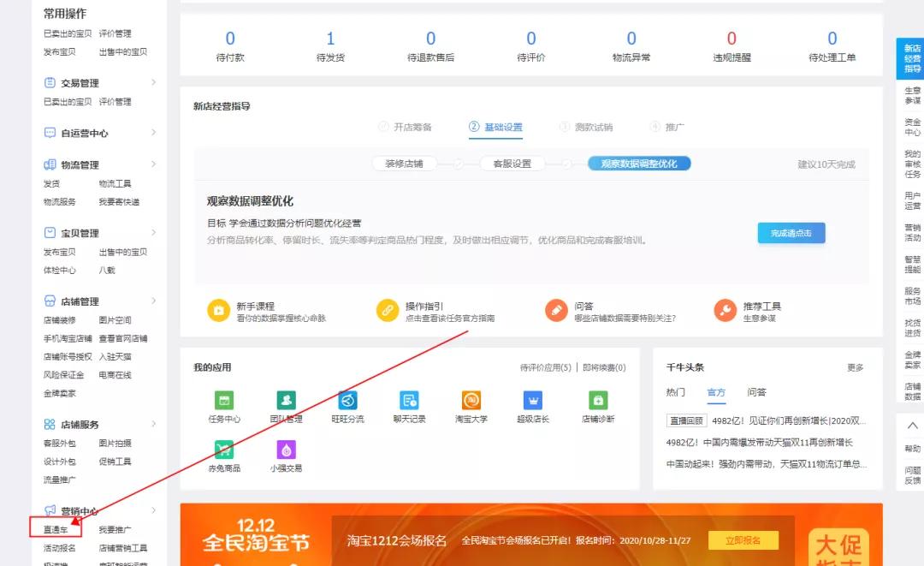Open 物流工具 under 物流管理
Image resolution: width=924 pixels, height=566 pixels.
115,183
